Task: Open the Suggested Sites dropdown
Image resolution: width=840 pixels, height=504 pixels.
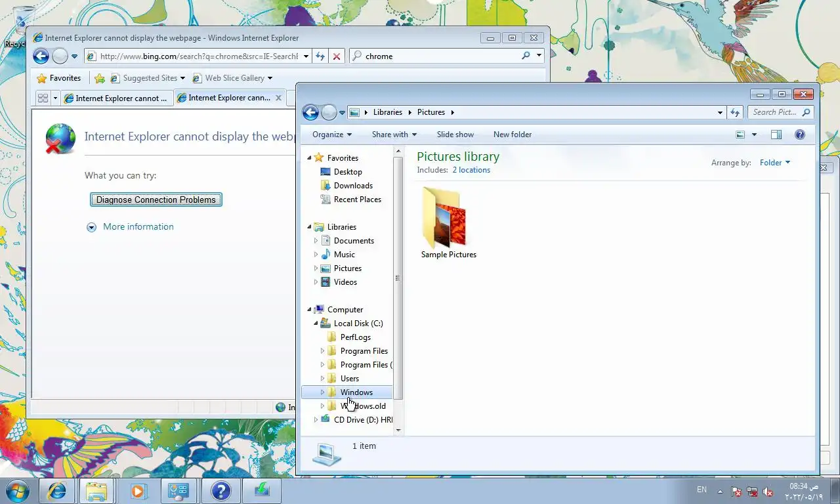Action: 148,78
